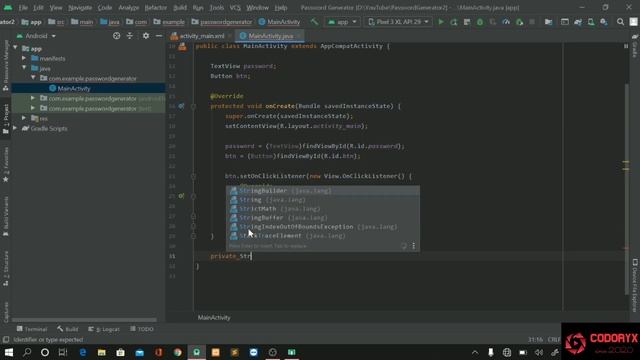Click the Project panel horizontal scrollbar
640x360 pixels.
click(x=84, y=320)
